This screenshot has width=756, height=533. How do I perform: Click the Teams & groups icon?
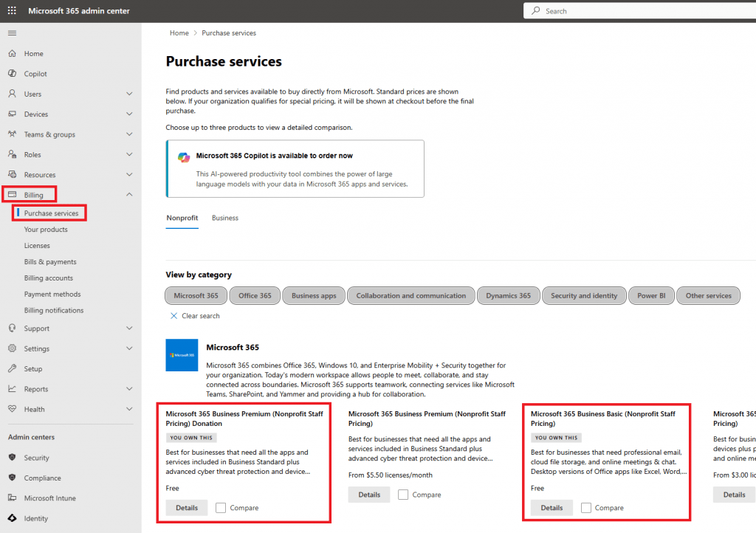(x=12, y=134)
